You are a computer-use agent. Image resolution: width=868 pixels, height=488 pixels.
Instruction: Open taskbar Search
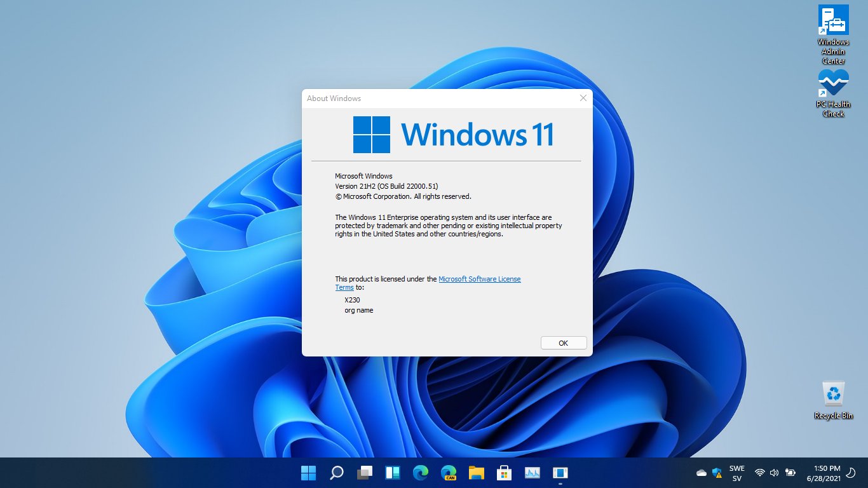pos(337,473)
